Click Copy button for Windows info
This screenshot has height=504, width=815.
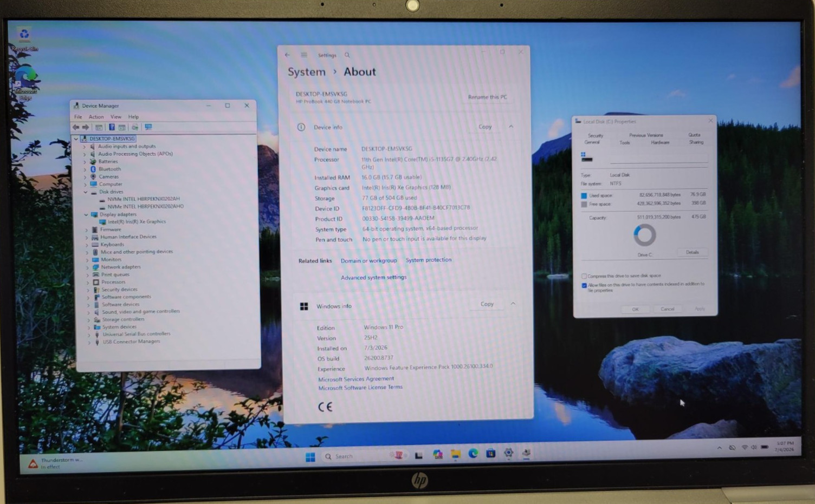[x=487, y=304]
